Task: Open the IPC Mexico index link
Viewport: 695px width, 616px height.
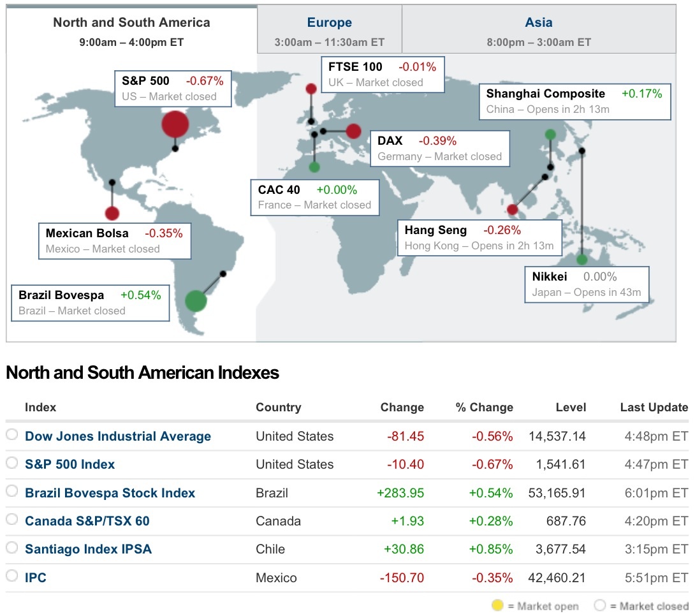Action: 36,578
